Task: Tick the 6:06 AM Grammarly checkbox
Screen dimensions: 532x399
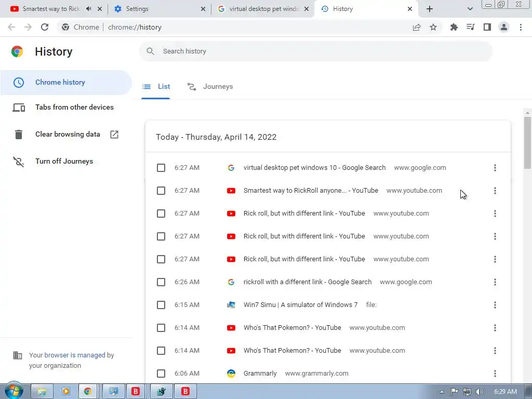Action: [x=161, y=374]
